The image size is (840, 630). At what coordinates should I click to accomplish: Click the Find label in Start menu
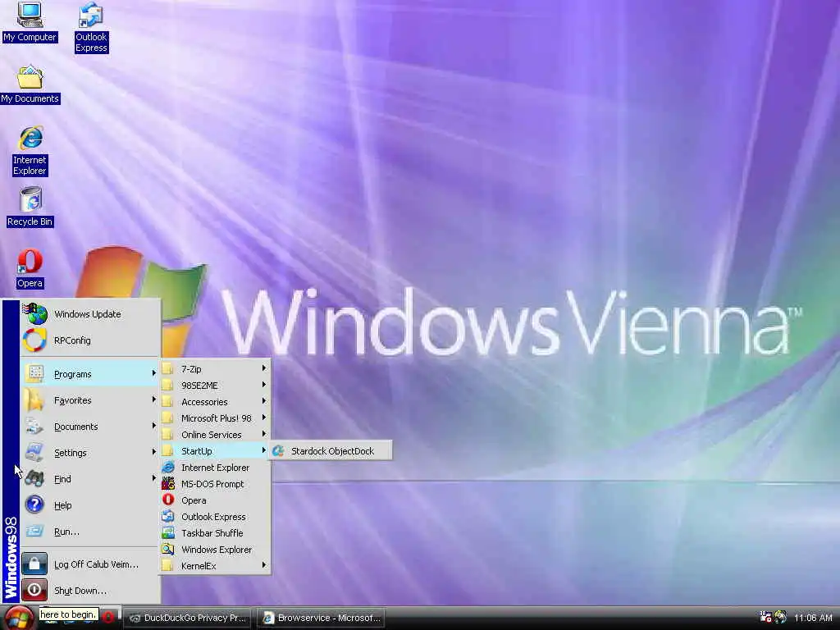[62, 479]
